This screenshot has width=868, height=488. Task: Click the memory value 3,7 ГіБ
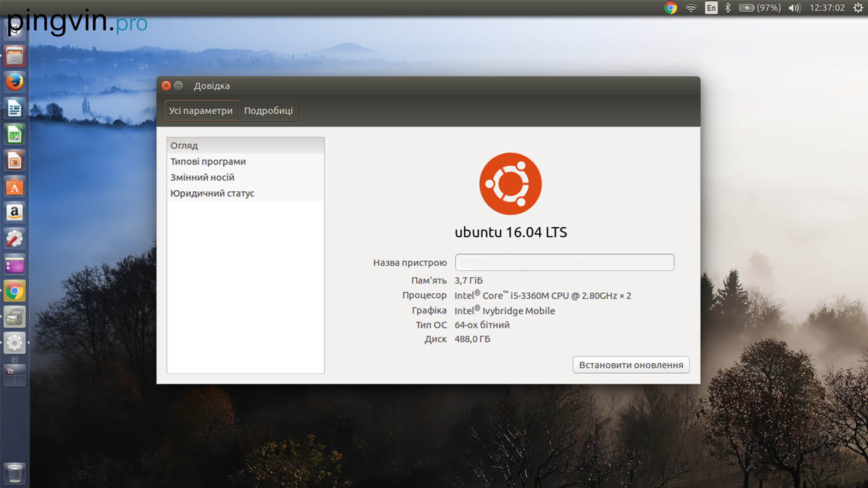click(469, 281)
